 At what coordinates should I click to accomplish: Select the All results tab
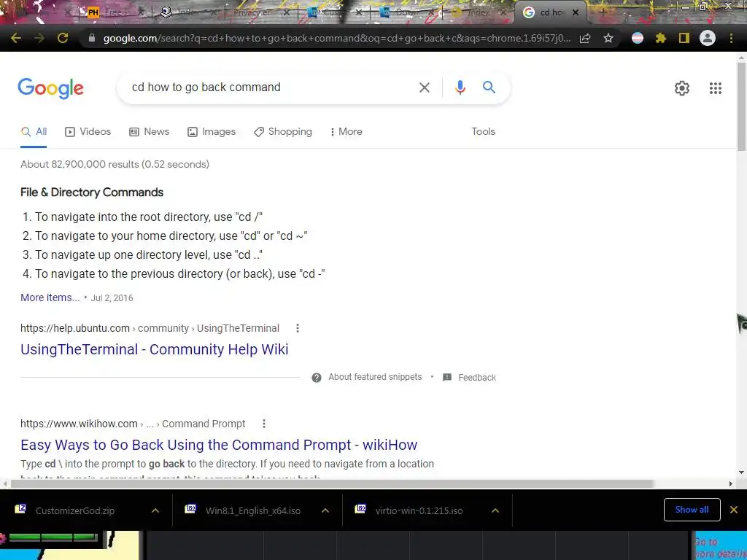pos(34,132)
